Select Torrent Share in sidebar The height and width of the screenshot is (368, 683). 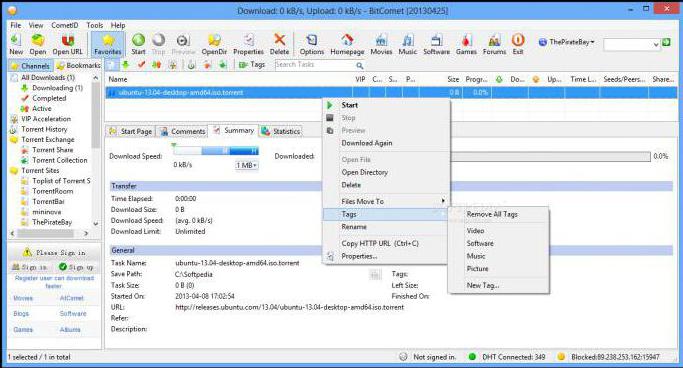tap(52, 150)
